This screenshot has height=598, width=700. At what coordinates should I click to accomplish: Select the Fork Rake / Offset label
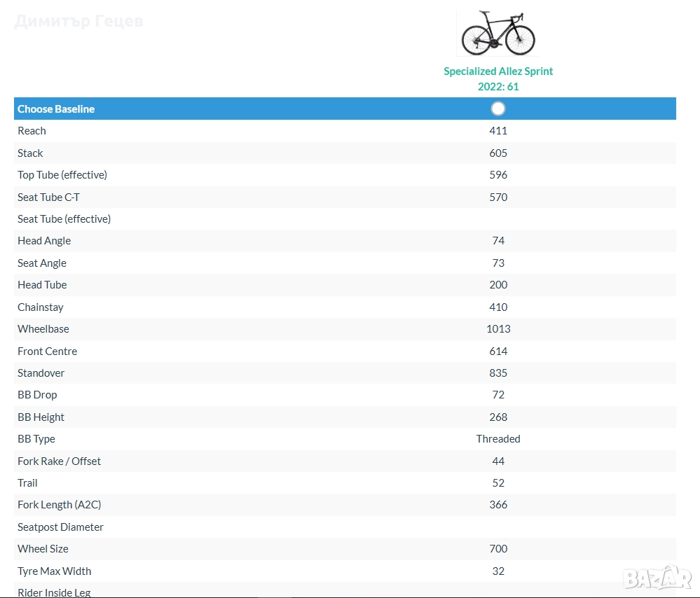[x=59, y=461]
